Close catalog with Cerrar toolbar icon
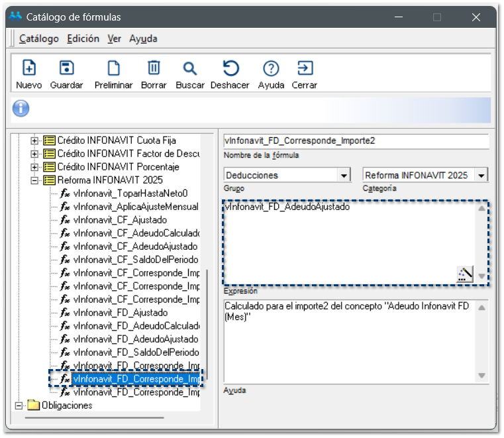 click(x=305, y=68)
